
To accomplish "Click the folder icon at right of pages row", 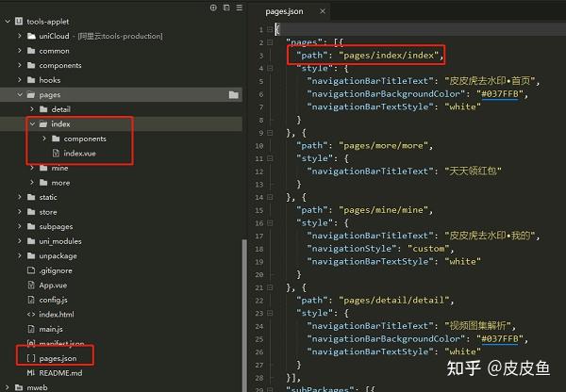I will tap(234, 94).
